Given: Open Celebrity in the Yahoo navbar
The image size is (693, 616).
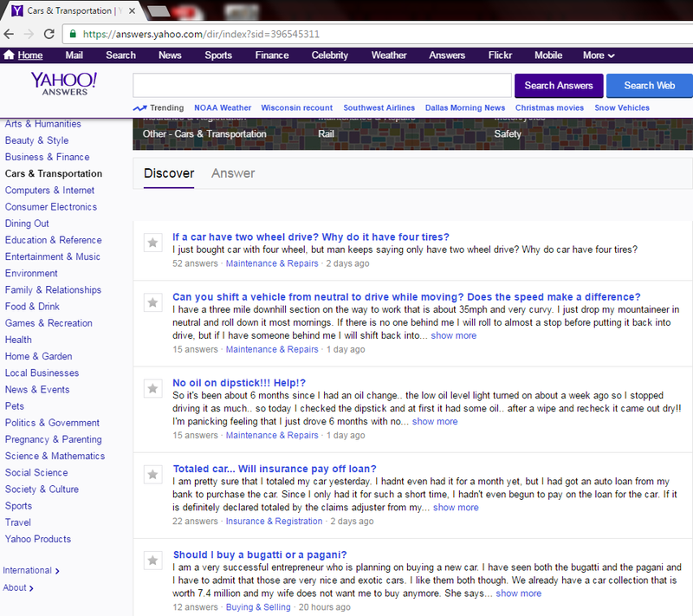Looking at the screenshot, I should [330, 55].
